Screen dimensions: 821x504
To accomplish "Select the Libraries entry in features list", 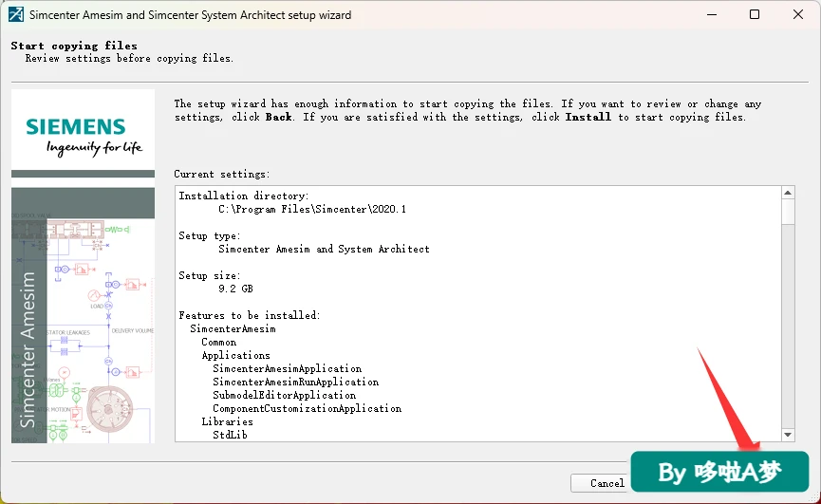I will 227,421.
